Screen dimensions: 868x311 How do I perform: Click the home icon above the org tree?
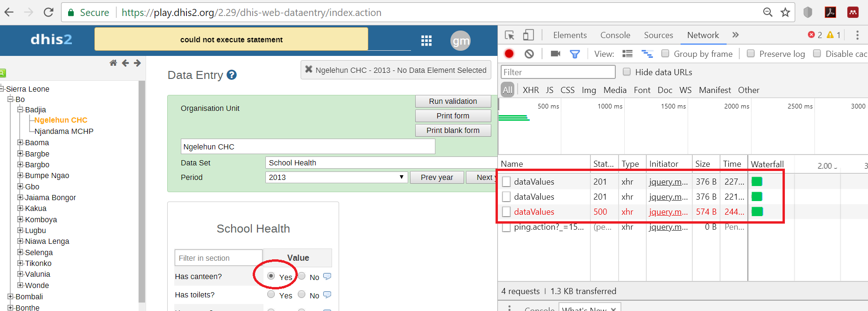[x=113, y=63]
